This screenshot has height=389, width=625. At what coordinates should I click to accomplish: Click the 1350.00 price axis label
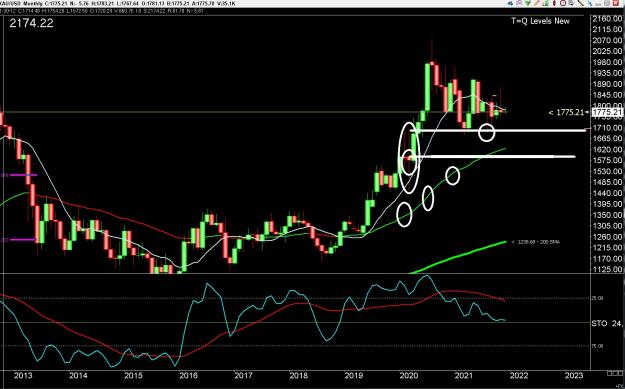click(x=608, y=215)
